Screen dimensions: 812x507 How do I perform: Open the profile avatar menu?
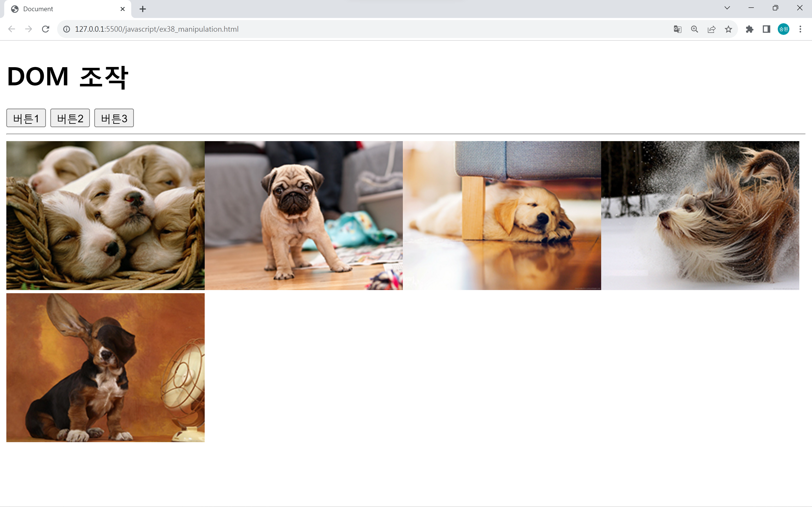(783, 29)
